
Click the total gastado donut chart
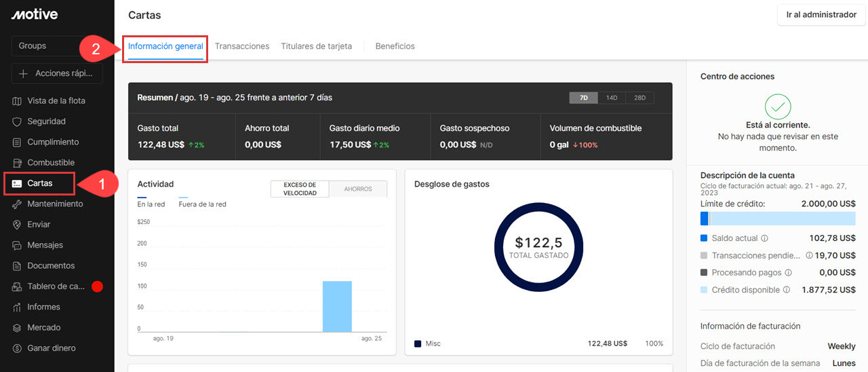pos(538,246)
